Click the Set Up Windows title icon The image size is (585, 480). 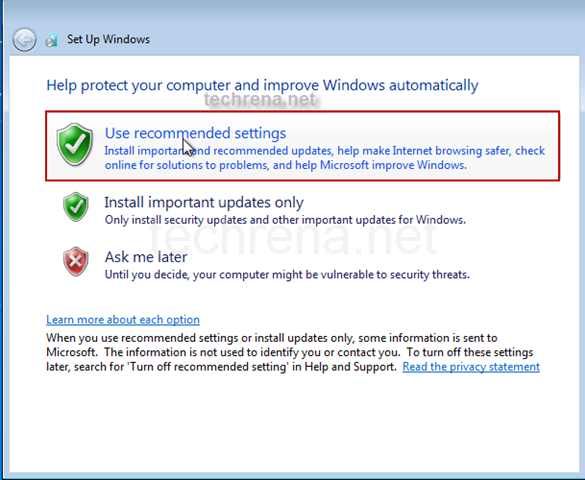[51, 40]
